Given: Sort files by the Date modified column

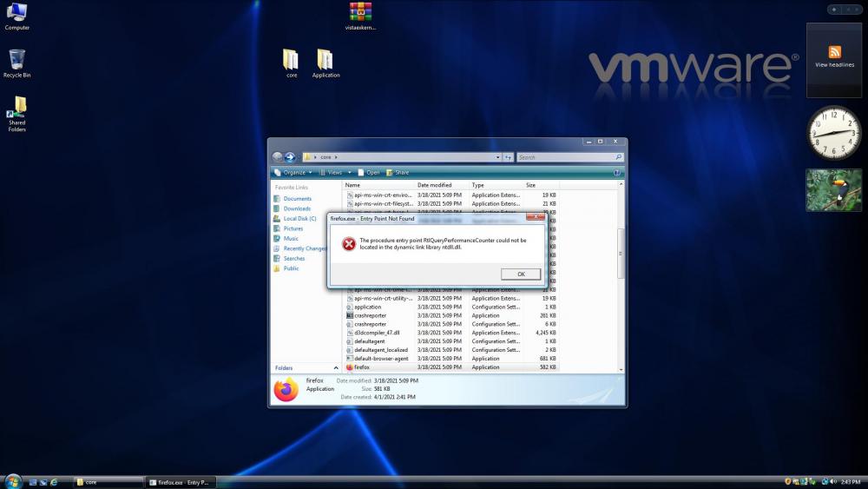Looking at the screenshot, I should pyautogui.click(x=434, y=185).
